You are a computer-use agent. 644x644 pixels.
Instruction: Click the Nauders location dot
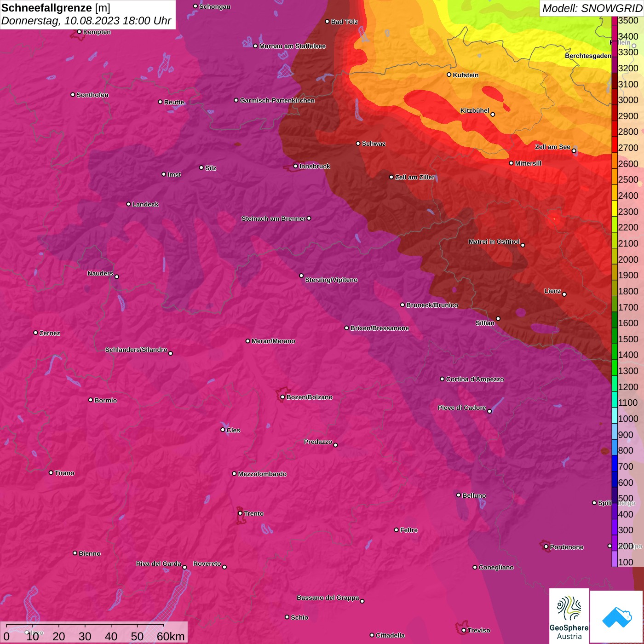(x=117, y=276)
